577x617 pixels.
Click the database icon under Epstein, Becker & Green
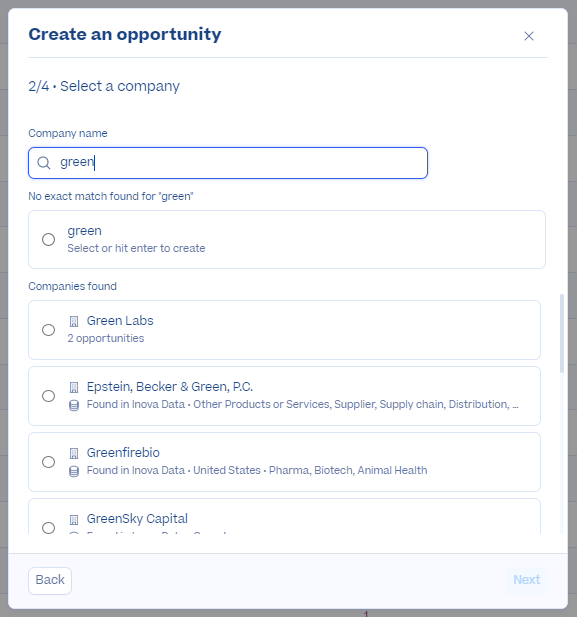point(74,405)
